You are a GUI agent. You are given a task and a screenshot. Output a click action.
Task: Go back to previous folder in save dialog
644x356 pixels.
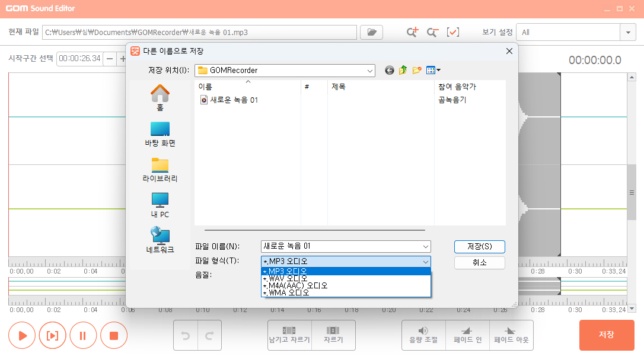click(390, 70)
